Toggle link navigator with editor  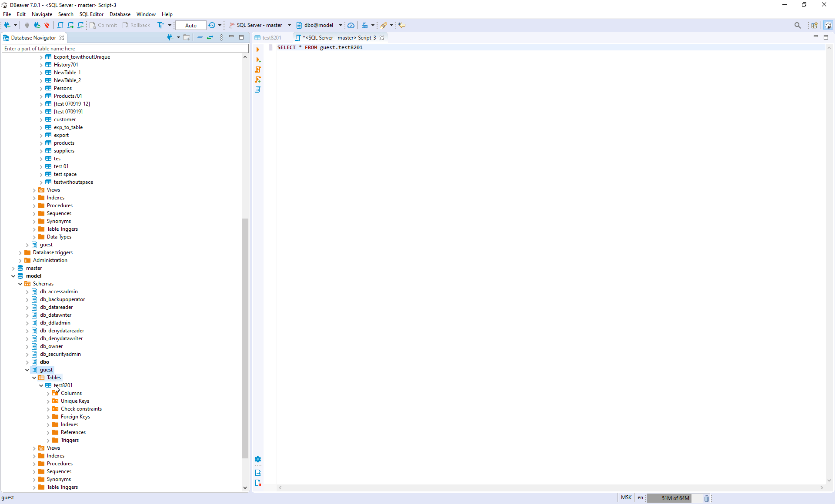click(211, 37)
